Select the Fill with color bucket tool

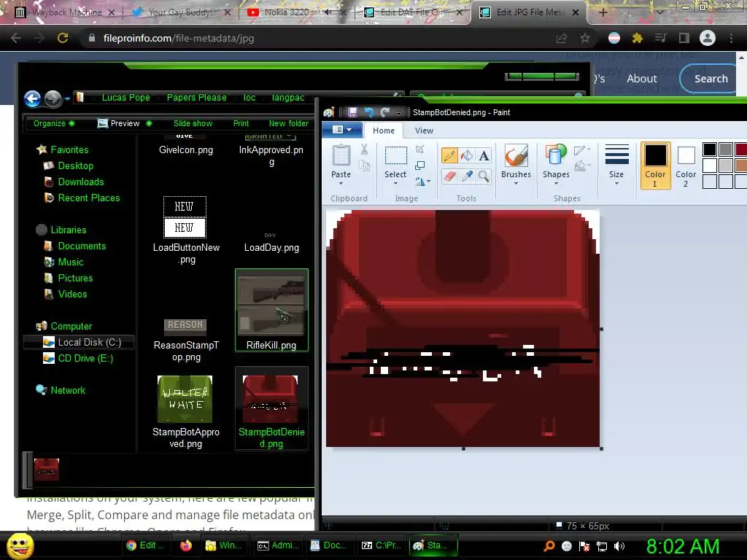467,155
